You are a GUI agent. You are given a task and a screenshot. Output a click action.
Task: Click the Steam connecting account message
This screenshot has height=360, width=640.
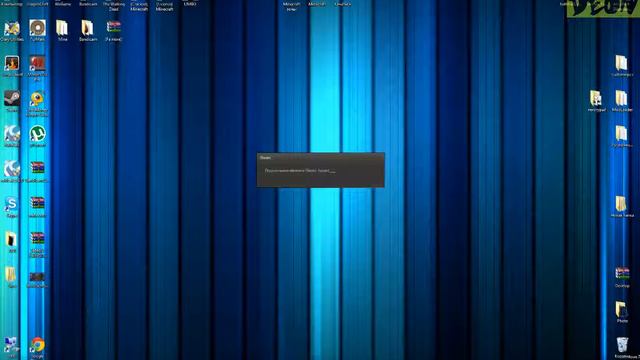click(x=300, y=171)
